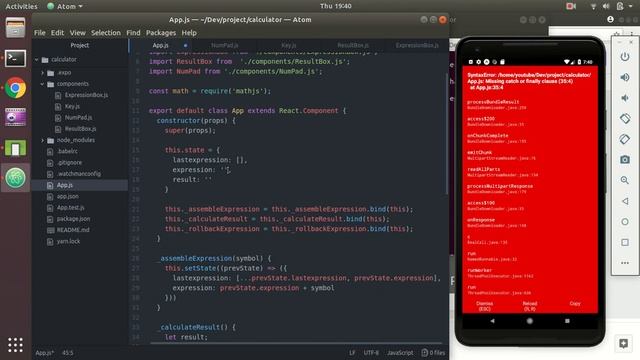The width and height of the screenshot is (640, 360).
Task: Click the 0 files indicator in the status bar
Action: point(433,353)
